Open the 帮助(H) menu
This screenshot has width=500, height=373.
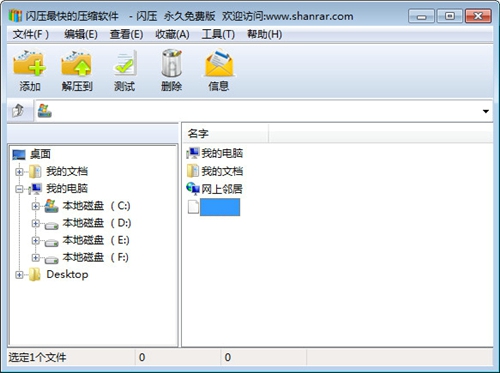[x=264, y=34]
